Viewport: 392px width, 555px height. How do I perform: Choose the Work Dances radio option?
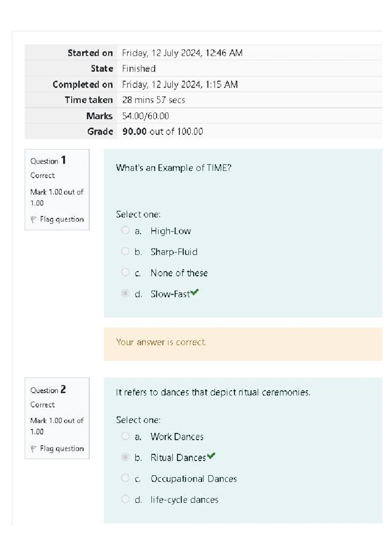[125, 436]
